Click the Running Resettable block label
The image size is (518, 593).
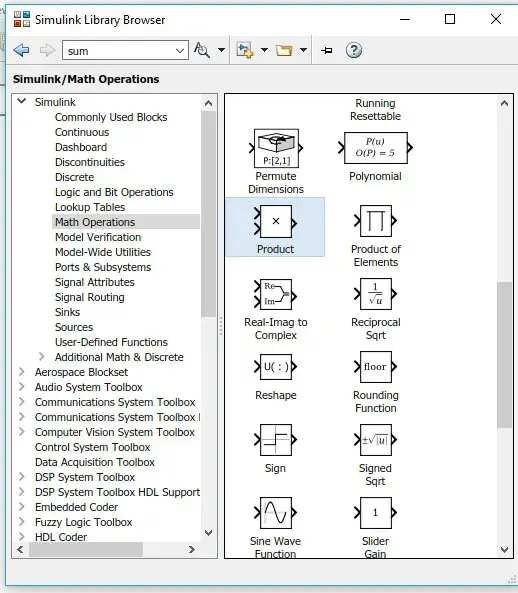pyautogui.click(x=375, y=110)
